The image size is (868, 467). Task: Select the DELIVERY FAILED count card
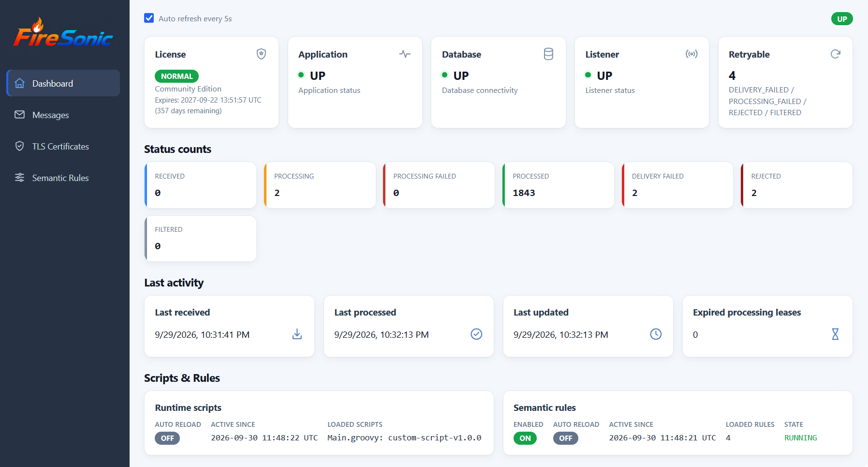[x=677, y=185]
